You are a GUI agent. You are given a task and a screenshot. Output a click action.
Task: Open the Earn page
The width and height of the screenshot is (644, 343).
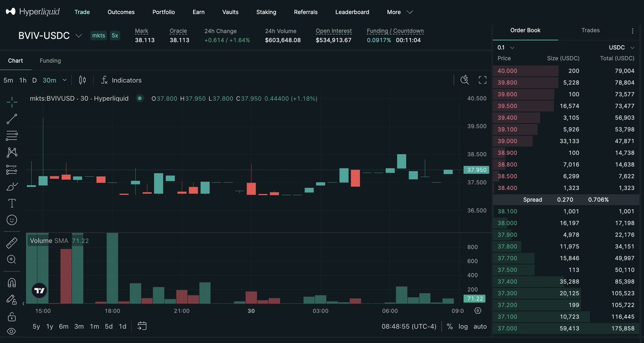click(x=199, y=12)
